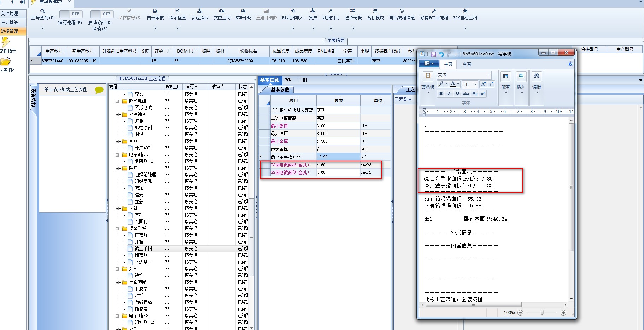Switch to the 工时 tab
The height and width of the screenshot is (330, 644).
point(303,80)
